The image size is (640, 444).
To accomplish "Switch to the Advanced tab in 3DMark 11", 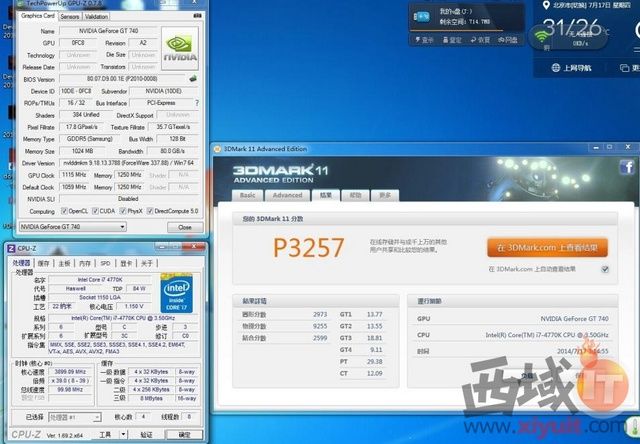I will pos(287,195).
